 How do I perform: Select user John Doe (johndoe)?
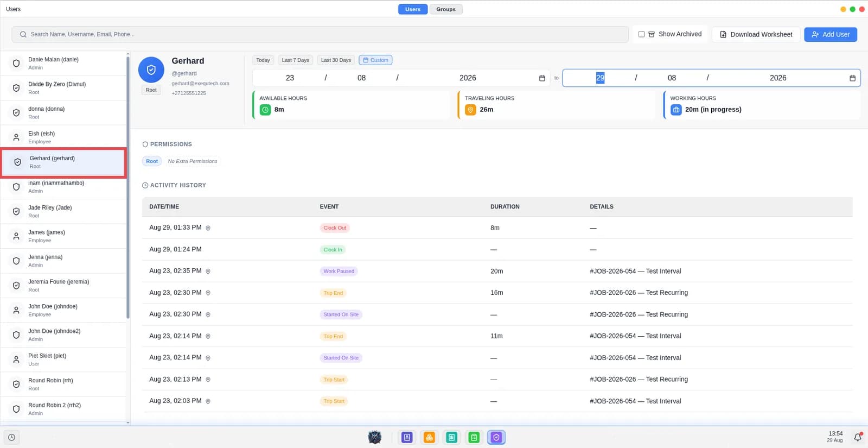(x=63, y=310)
